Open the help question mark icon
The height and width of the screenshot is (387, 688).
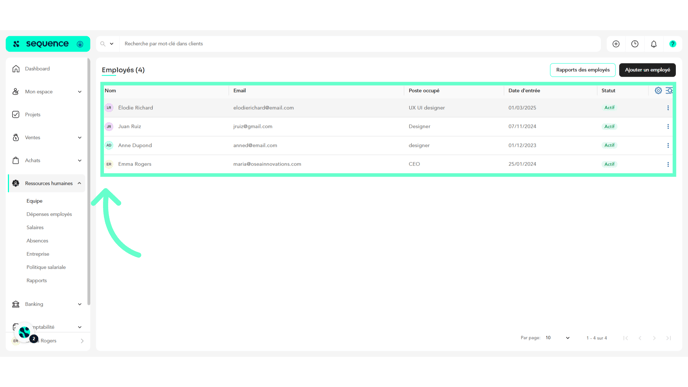coord(672,44)
